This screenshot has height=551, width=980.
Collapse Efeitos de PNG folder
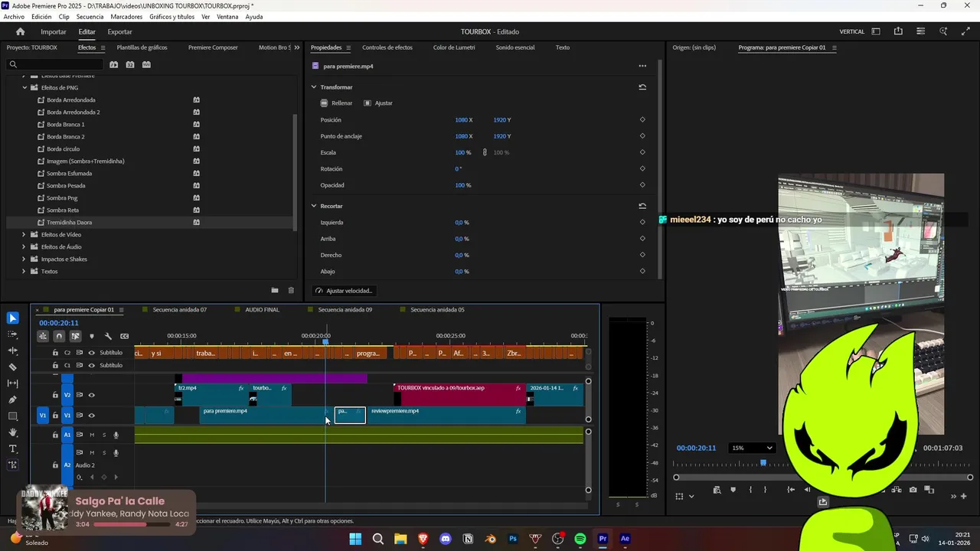point(24,87)
